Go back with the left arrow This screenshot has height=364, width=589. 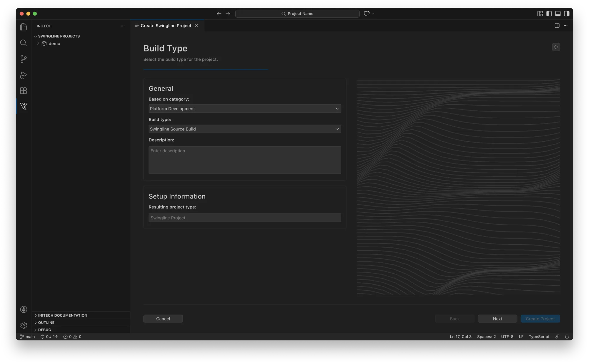(219, 14)
